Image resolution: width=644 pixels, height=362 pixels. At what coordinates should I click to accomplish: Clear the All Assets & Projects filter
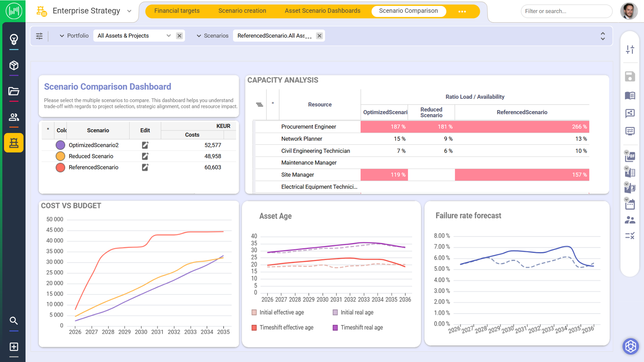pyautogui.click(x=180, y=36)
